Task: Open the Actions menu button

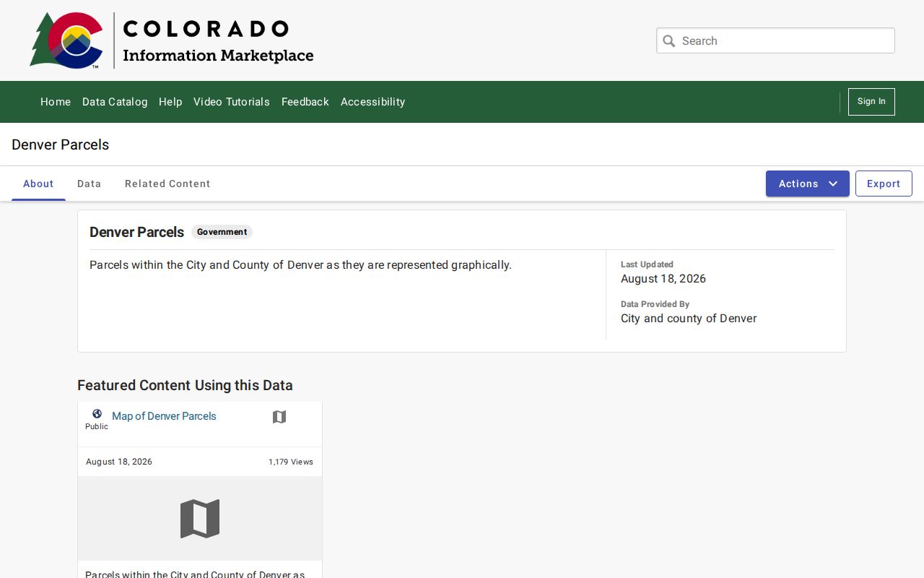Action: click(808, 184)
